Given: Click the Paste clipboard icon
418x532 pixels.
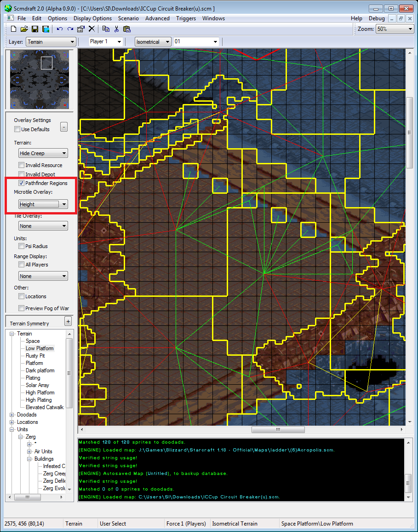Looking at the screenshot, I should (126, 29).
